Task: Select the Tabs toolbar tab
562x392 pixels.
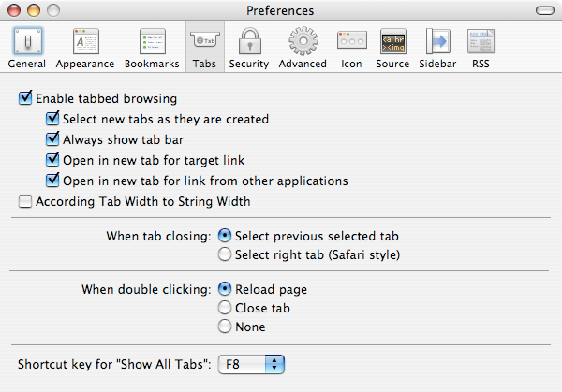Action: (203, 47)
